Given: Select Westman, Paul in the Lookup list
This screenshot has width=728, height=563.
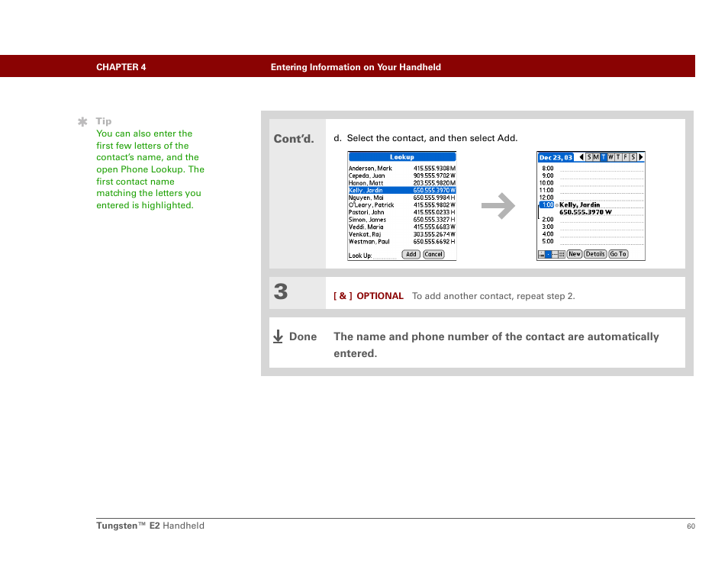Looking at the screenshot, I should click(x=402, y=242).
